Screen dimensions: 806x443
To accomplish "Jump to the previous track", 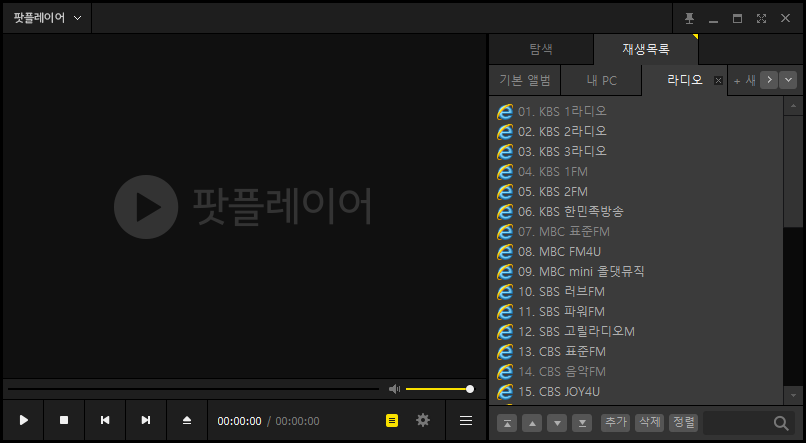I will (x=105, y=420).
